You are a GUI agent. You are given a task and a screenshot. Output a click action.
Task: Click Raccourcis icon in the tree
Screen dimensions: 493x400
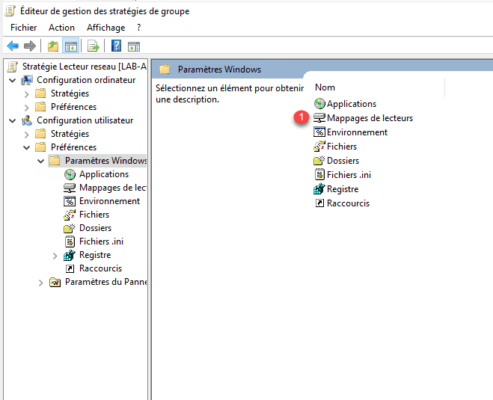tap(70, 269)
